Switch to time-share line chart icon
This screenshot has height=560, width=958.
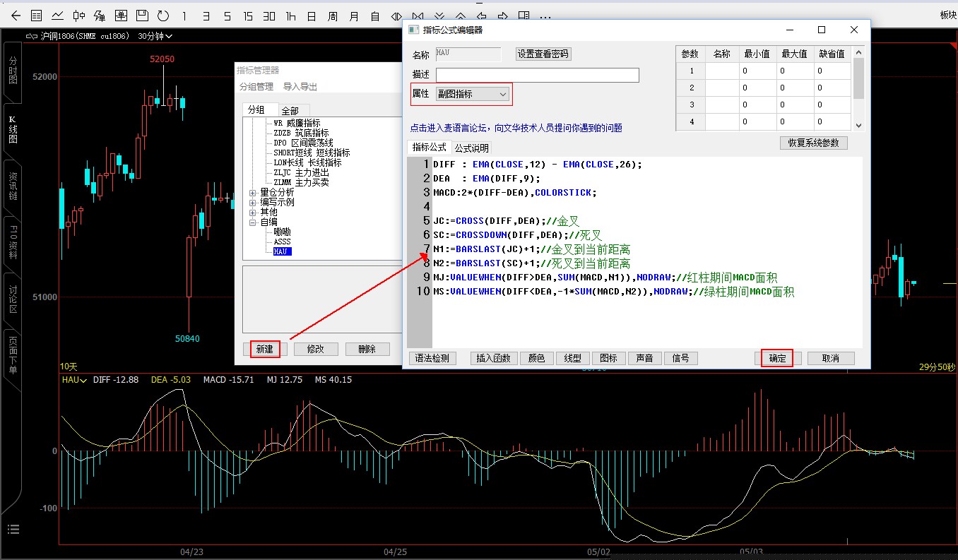[57, 16]
